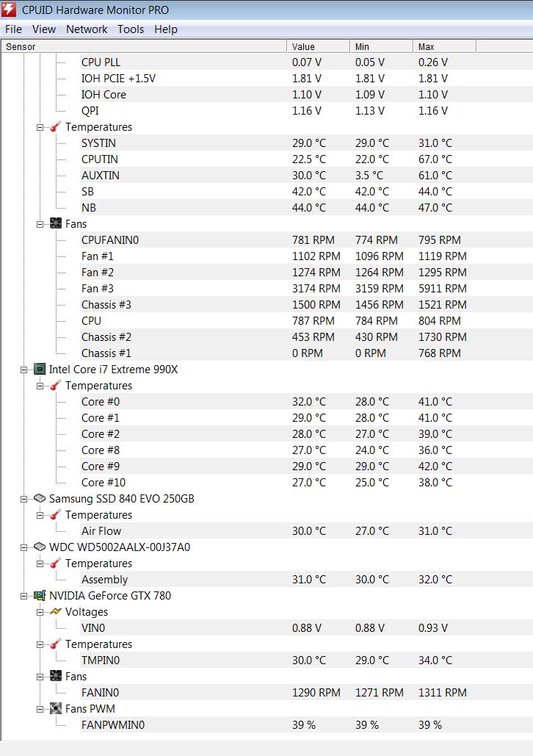The image size is (533, 756).
Task: Click the Sensor column header
Action: (x=21, y=46)
